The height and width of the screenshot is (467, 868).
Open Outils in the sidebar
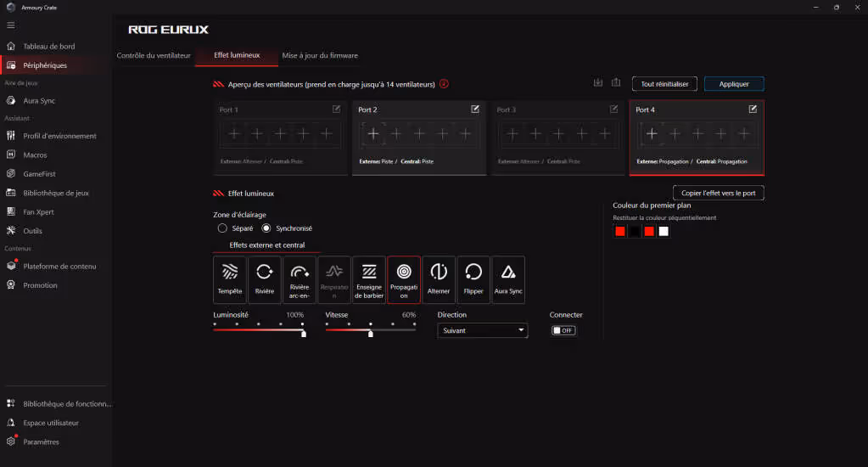[55, 231]
